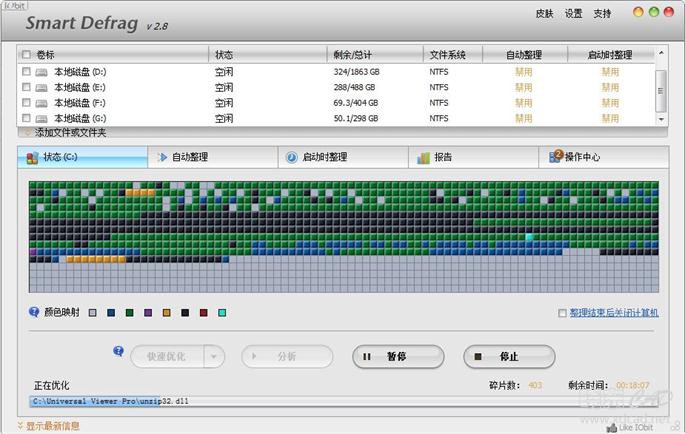Click the 显示最新信息 chevron icon
The height and width of the screenshot is (434, 685).
tap(20, 425)
